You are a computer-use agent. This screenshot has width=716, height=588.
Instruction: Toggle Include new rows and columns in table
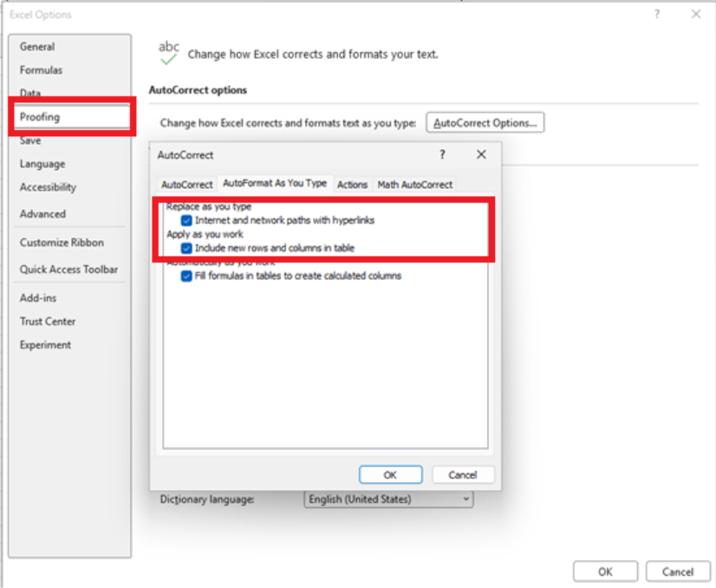click(186, 248)
